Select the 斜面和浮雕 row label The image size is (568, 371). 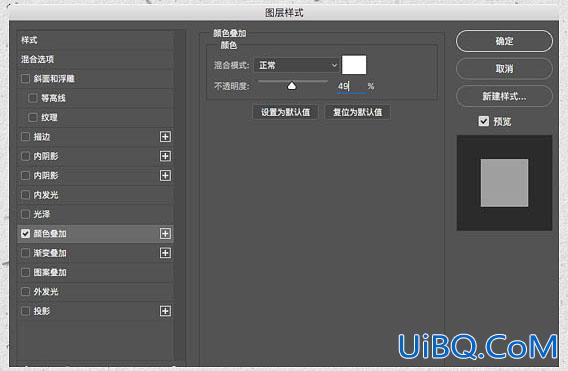point(54,78)
